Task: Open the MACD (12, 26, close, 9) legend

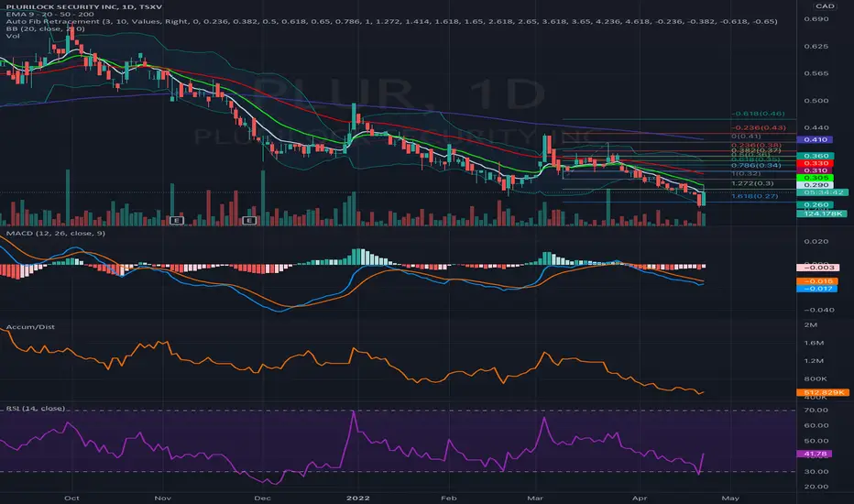Action: (x=56, y=233)
